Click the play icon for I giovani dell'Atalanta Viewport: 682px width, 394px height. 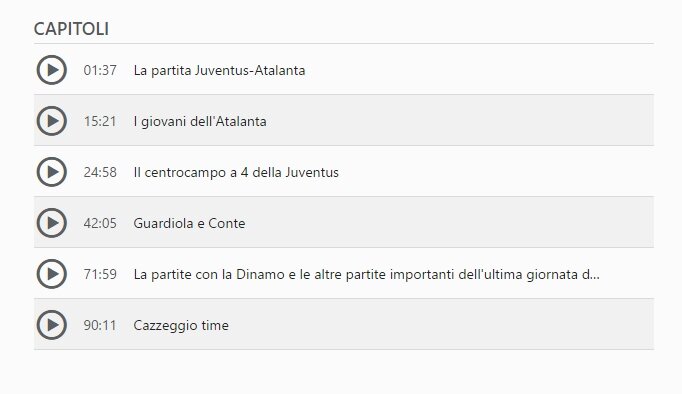(x=51, y=121)
